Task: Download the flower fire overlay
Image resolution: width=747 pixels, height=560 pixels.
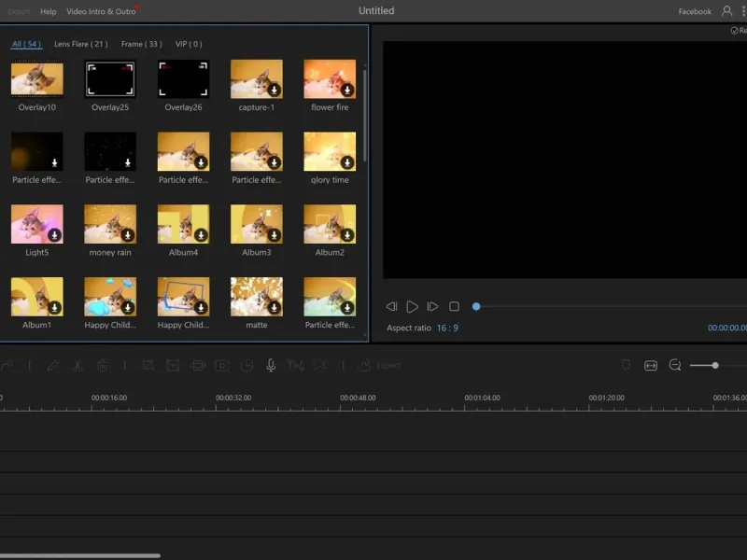Action: point(346,90)
